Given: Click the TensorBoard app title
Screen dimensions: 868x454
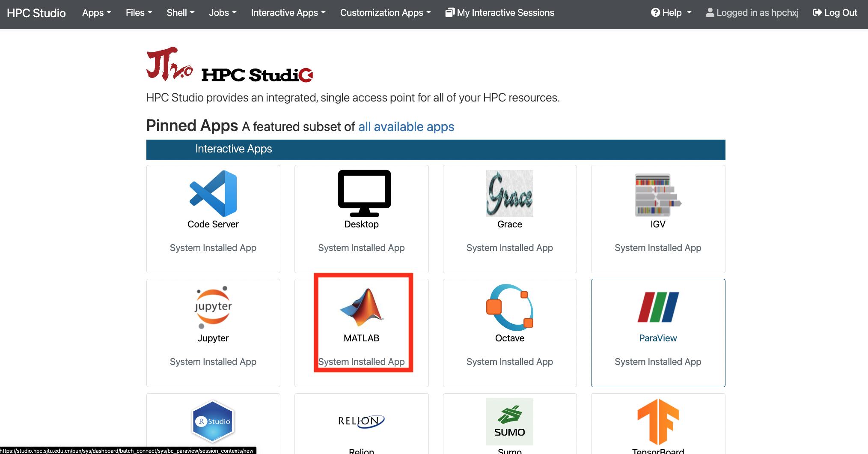Looking at the screenshot, I should point(658,451).
